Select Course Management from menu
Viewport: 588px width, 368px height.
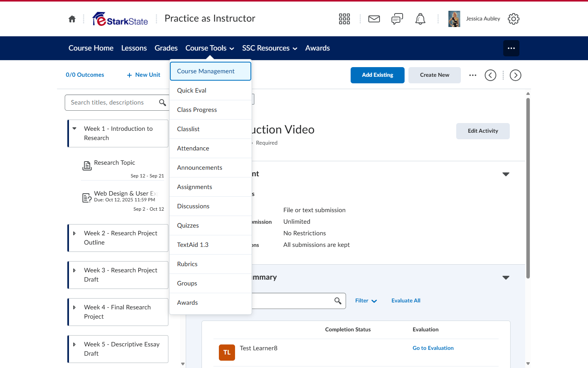[210, 71]
